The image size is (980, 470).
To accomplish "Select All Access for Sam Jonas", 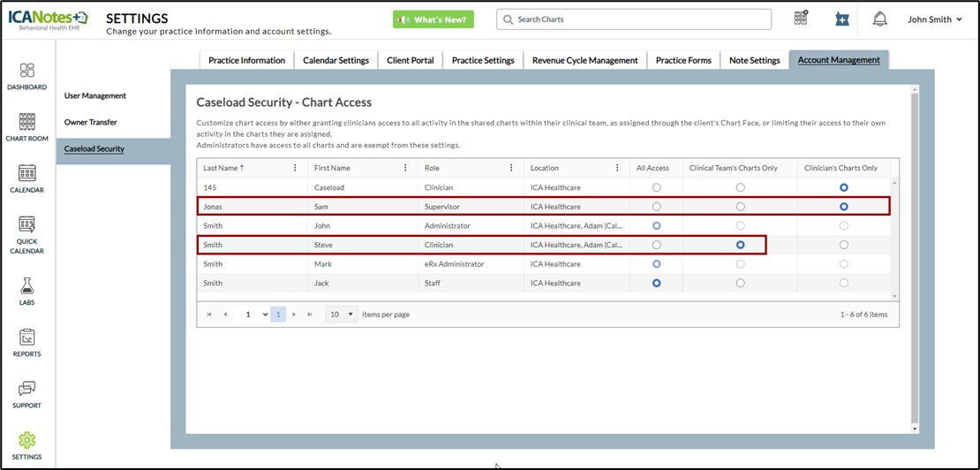I will (656, 207).
